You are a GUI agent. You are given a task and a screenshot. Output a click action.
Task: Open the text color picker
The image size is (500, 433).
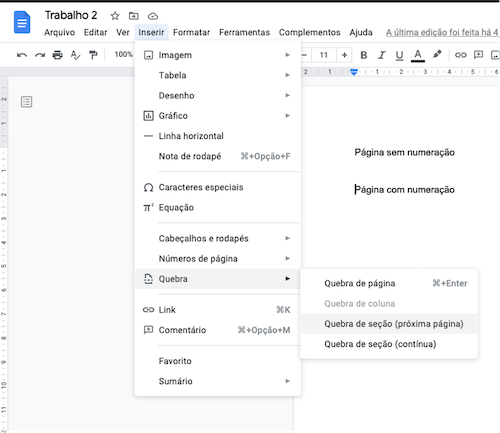coord(418,55)
